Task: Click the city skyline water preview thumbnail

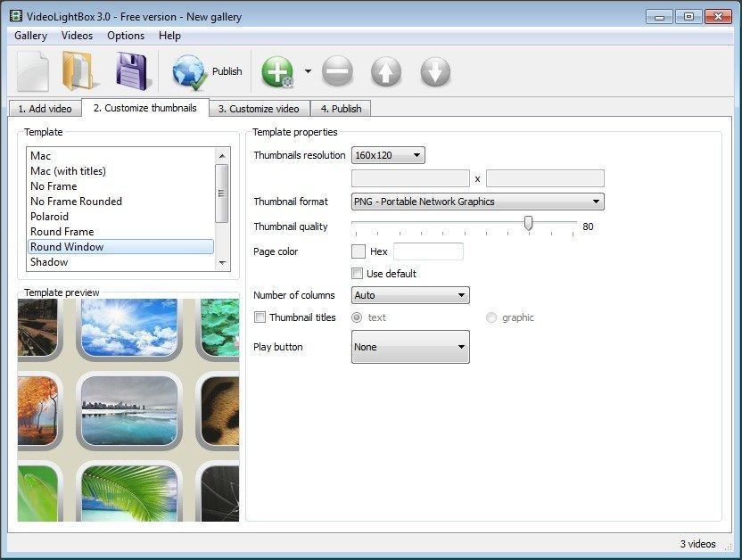Action: (129, 411)
